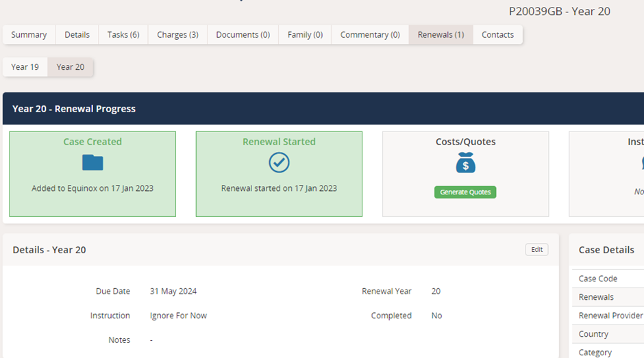Click the Renewals row in Case Details
Viewport: 644px width, 358px height.
pos(608,297)
